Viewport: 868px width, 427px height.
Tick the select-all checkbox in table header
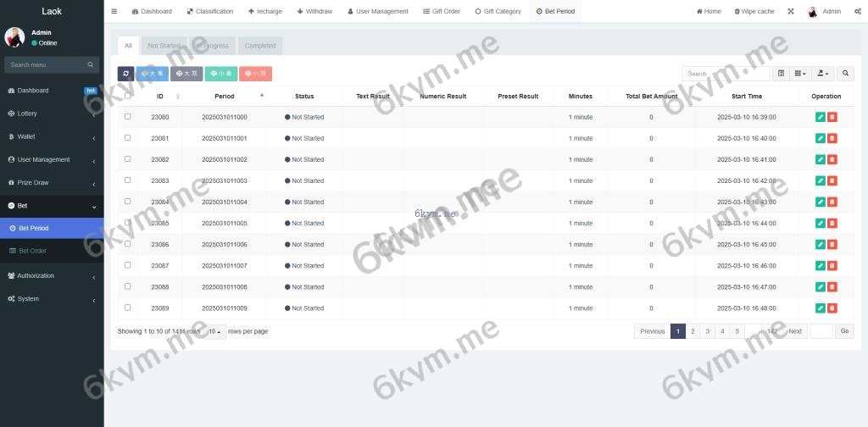coord(128,96)
